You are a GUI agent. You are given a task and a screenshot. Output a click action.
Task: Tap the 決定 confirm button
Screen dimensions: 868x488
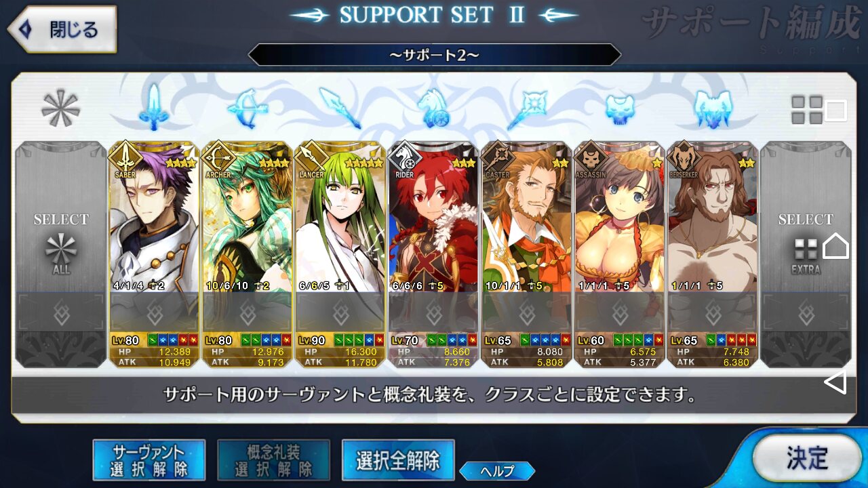pos(807,458)
